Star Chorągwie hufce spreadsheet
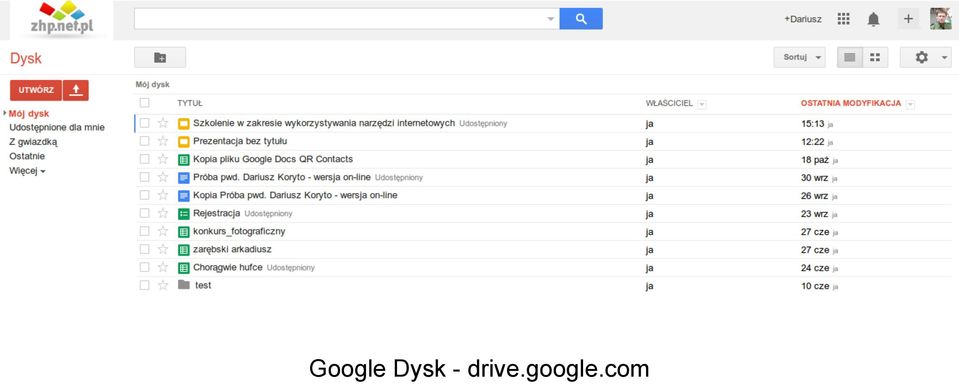The height and width of the screenshot is (384, 959). (x=163, y=267)
